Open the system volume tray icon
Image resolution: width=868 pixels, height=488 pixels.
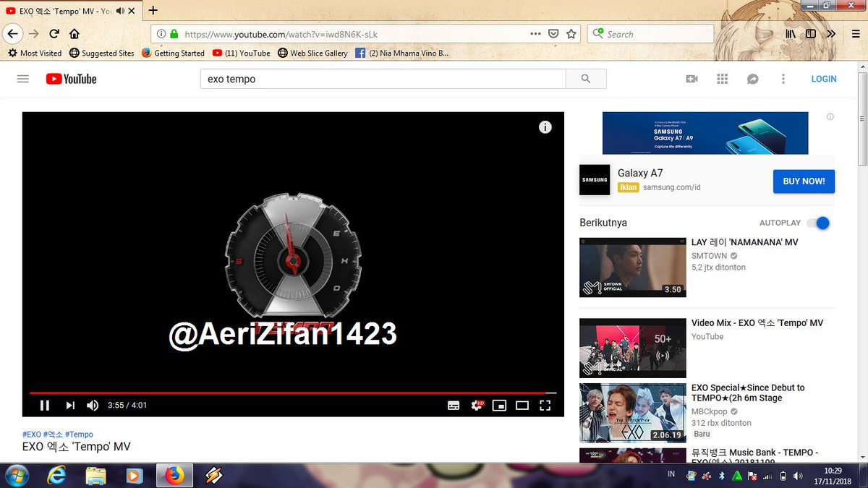tap(797, 476)
